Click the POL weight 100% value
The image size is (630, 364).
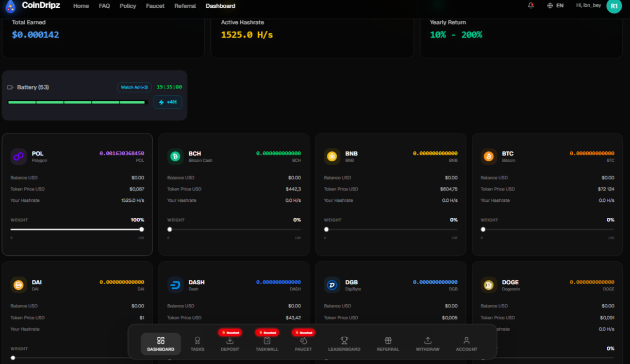(x=138, y=220)
